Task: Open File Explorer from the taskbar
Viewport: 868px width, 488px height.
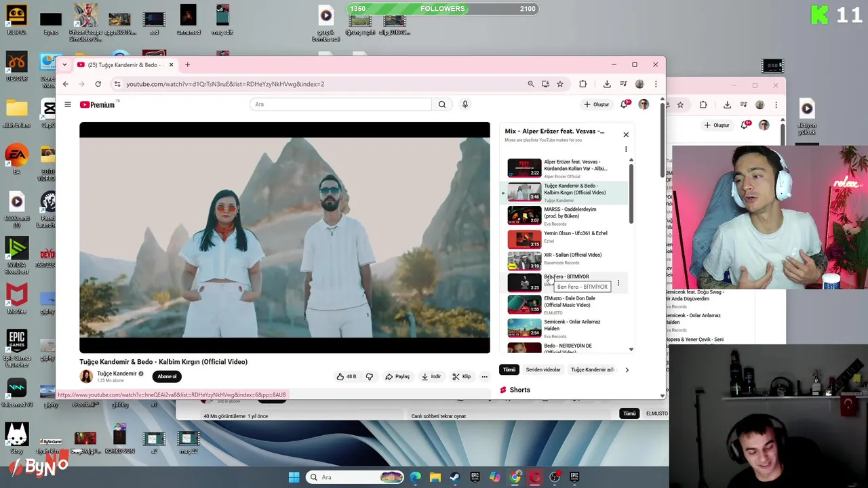Action: (435, 477)
